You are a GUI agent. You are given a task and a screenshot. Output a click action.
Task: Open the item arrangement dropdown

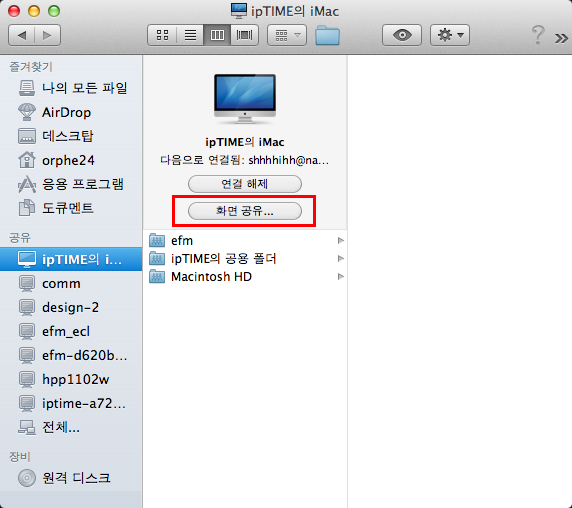click(287, 35)
